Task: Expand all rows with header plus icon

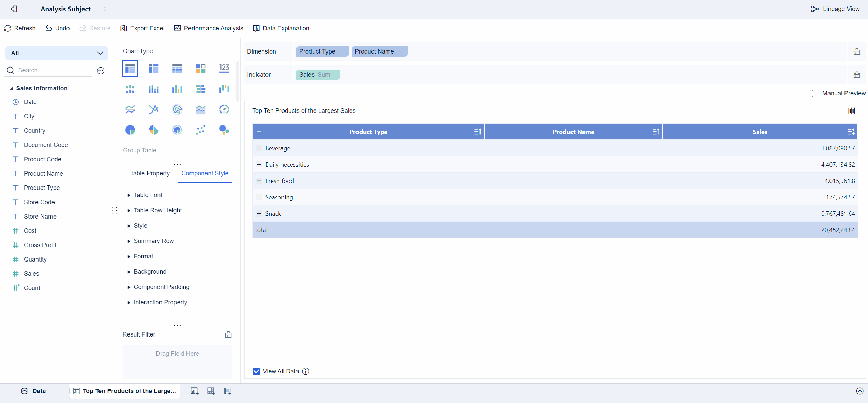Action: 259,132
